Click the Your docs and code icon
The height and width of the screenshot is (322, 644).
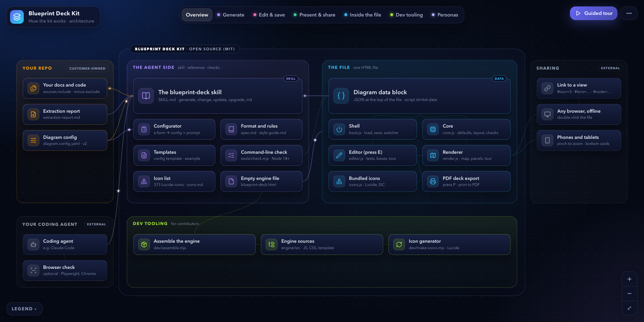coord(33,88)
